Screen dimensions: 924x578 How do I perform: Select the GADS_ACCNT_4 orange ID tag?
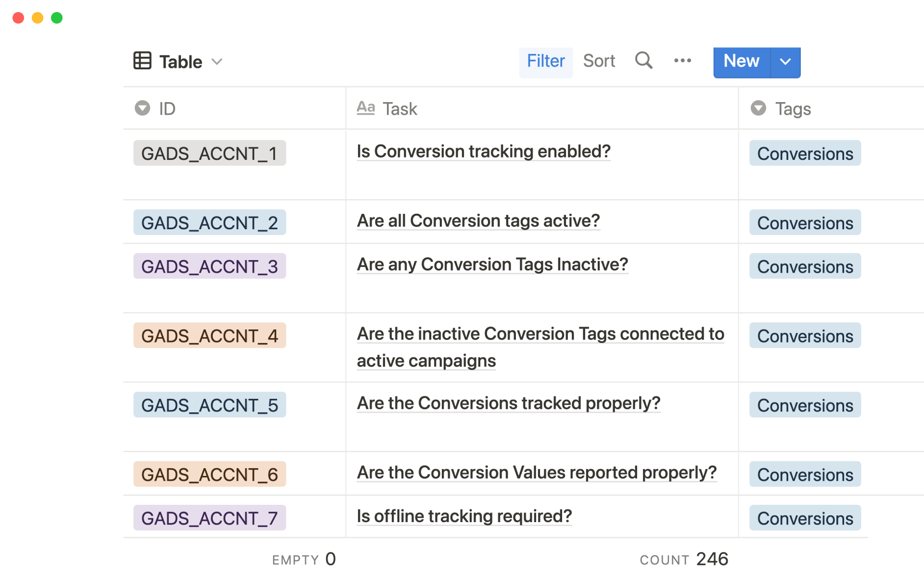tap(210, 335)
